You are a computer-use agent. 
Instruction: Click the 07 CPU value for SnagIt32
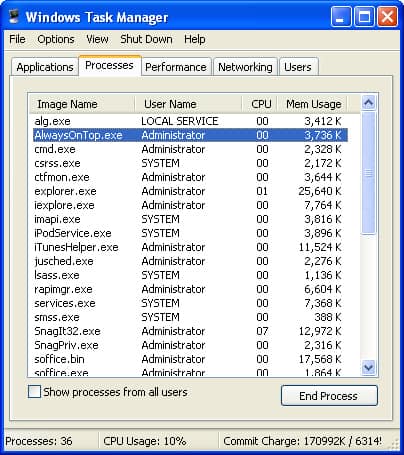click(262, 331)
